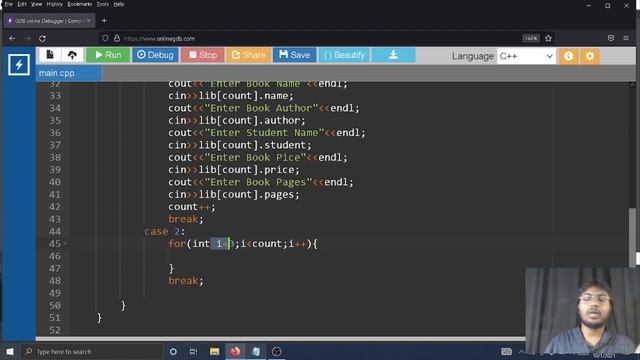Download the code file

pos(393,55)
